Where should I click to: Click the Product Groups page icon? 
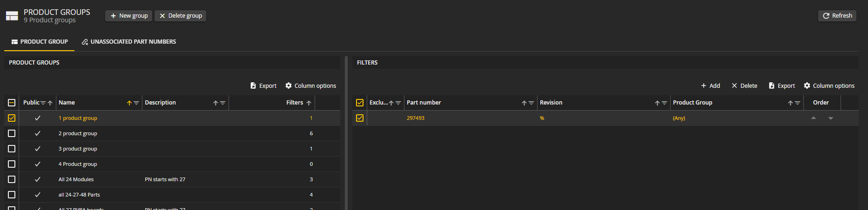click(x=12, y=16)
